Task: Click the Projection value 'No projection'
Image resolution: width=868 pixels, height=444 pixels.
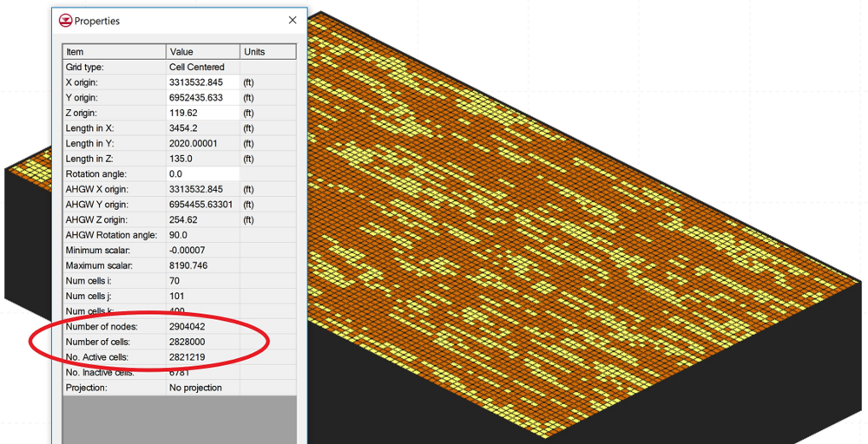Action: point(202,388)
